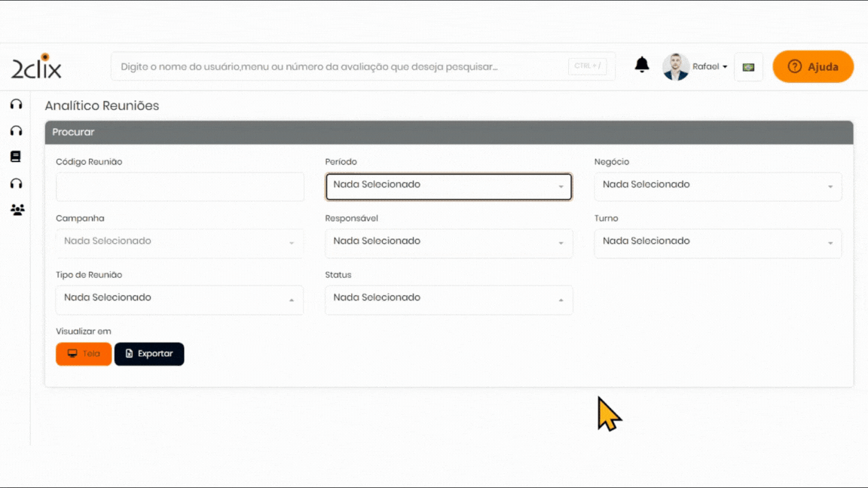Expand the Status dropdown

(448, 300)
